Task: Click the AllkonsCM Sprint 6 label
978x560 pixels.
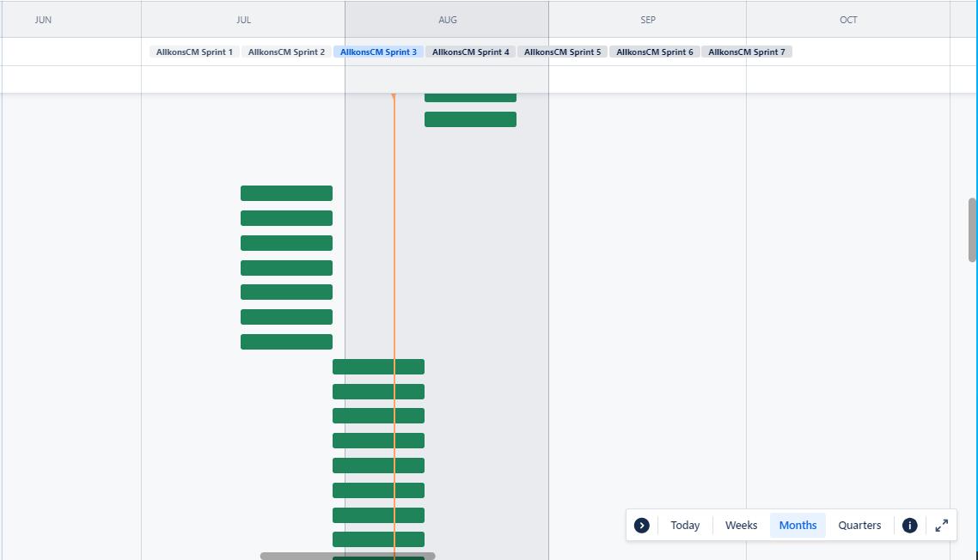Action: [654, 52]
